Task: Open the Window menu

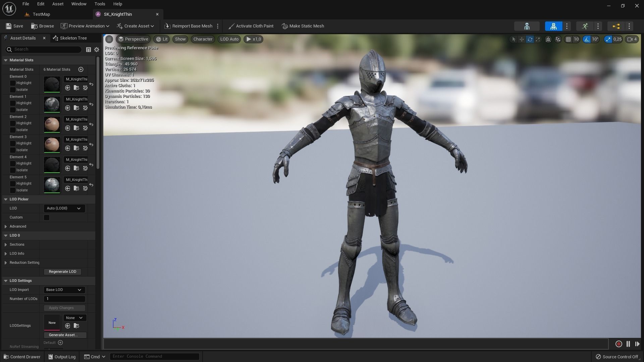Action: coord(79,4)
